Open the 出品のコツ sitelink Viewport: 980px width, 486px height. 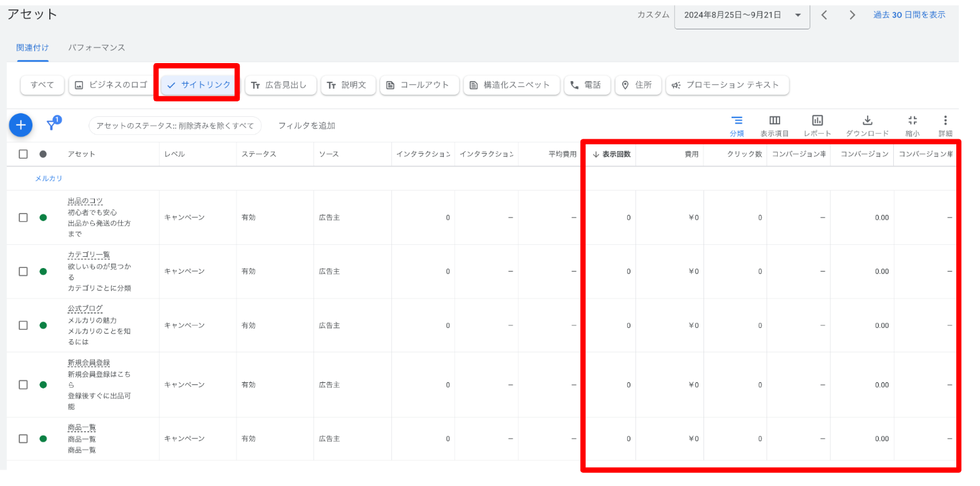coord(85,201)
